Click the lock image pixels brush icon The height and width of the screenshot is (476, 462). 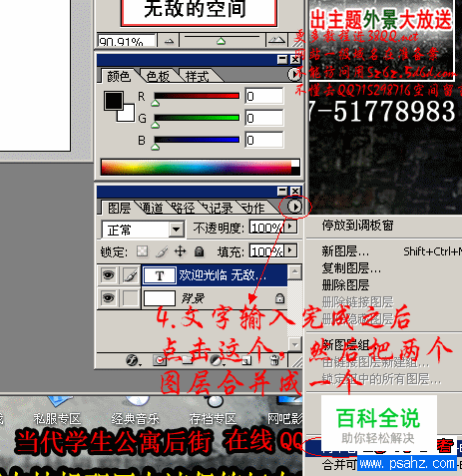[x=162, y=251]
